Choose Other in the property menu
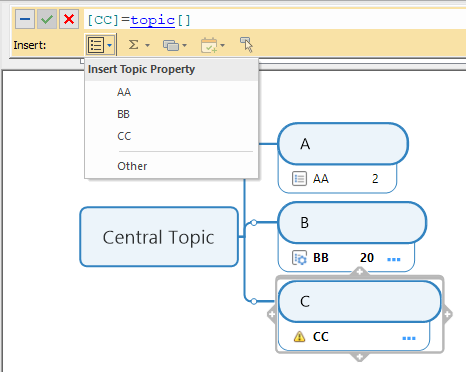Viewport: 466px width, 372px height. 172,166
